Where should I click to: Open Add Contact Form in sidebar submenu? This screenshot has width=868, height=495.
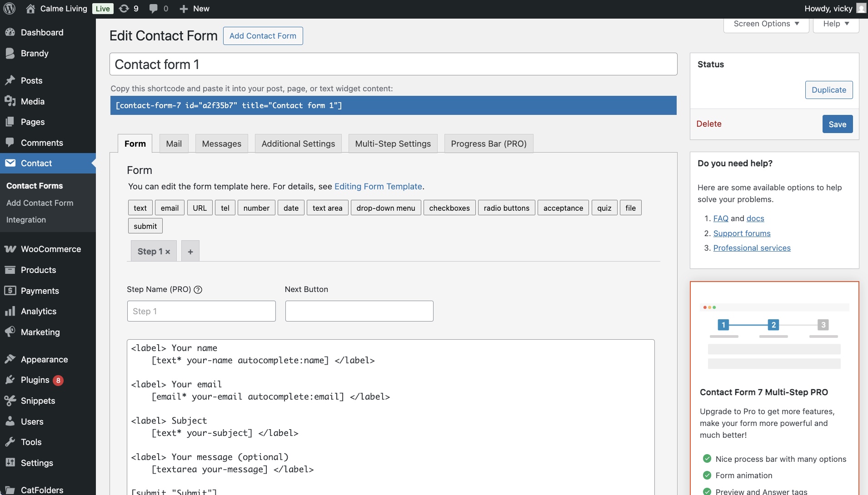click(x=40, y=203)
